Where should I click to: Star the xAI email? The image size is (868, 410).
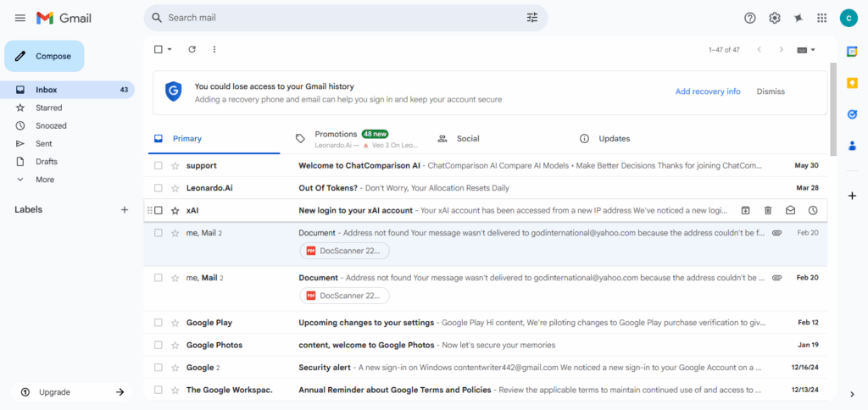[175, 210]
